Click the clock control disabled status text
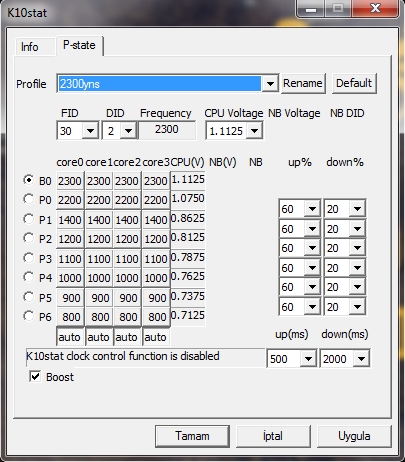This screenshot has height=462, width=405. pos(123,356)
